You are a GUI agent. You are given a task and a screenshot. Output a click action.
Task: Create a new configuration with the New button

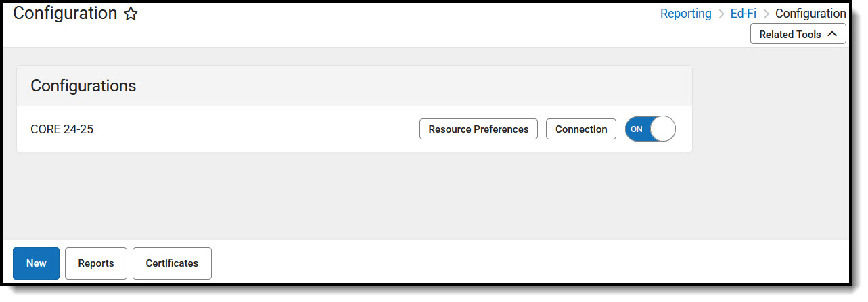click(x=37, y=263)
